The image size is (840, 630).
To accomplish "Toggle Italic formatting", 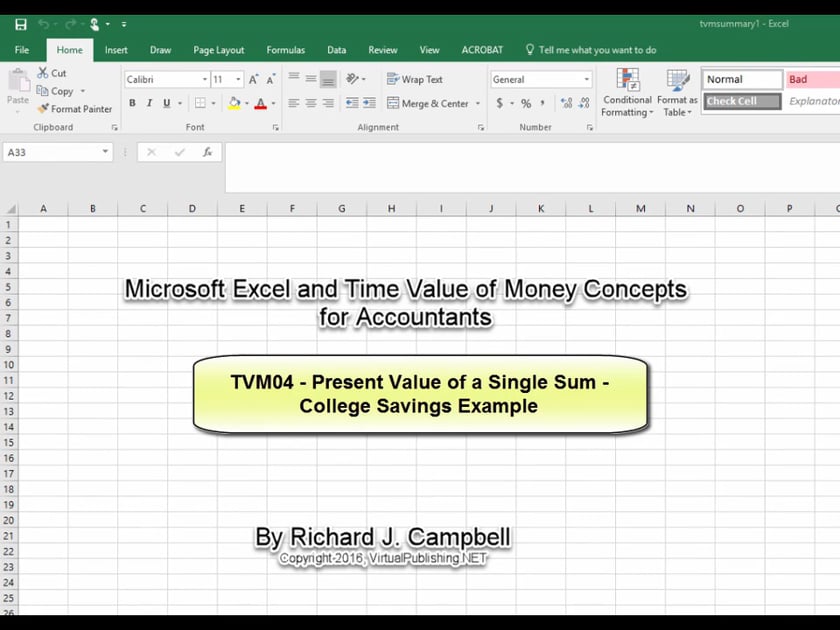I will pyautogui.click(x=149, y=103).
